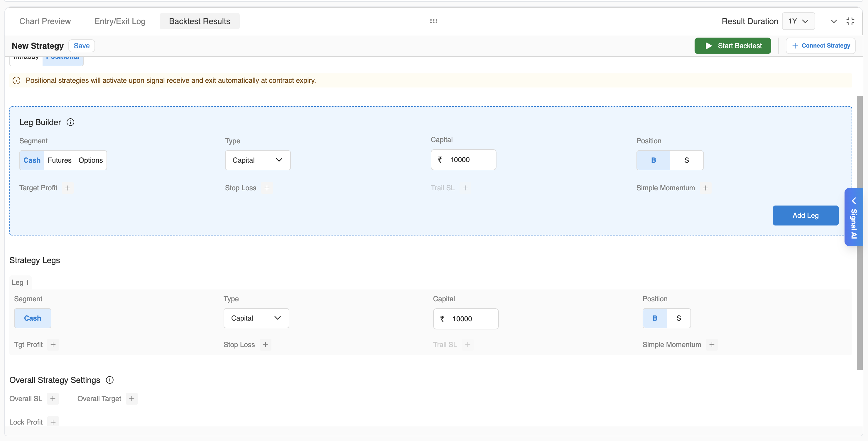Click Capital input field for Leg 1
The width and height of the screenshot is (868, 441).
tap(466, 319)
